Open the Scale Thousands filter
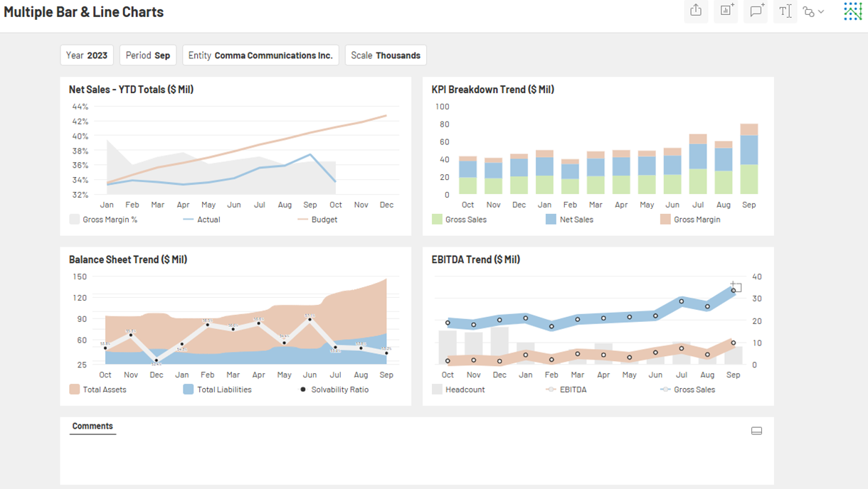Screen dimensions: 868x489 point(386,55)
